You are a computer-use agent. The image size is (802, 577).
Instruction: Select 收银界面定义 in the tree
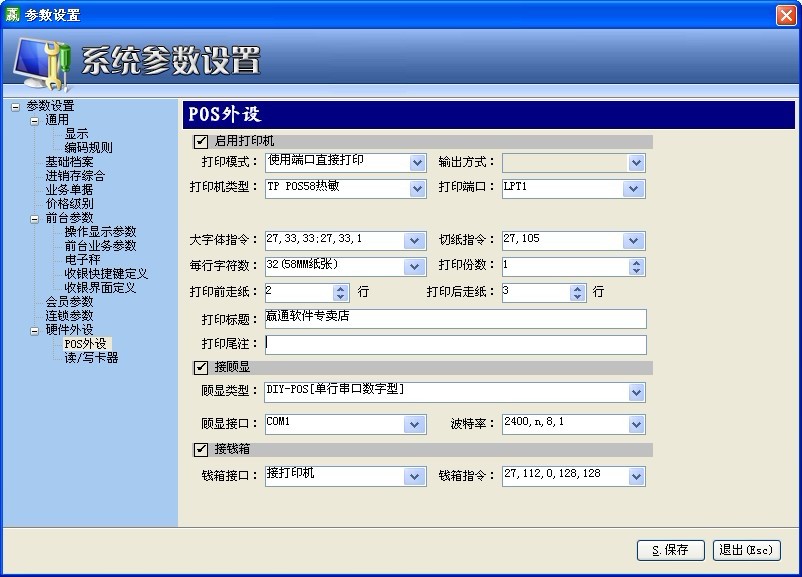point(100,287)
